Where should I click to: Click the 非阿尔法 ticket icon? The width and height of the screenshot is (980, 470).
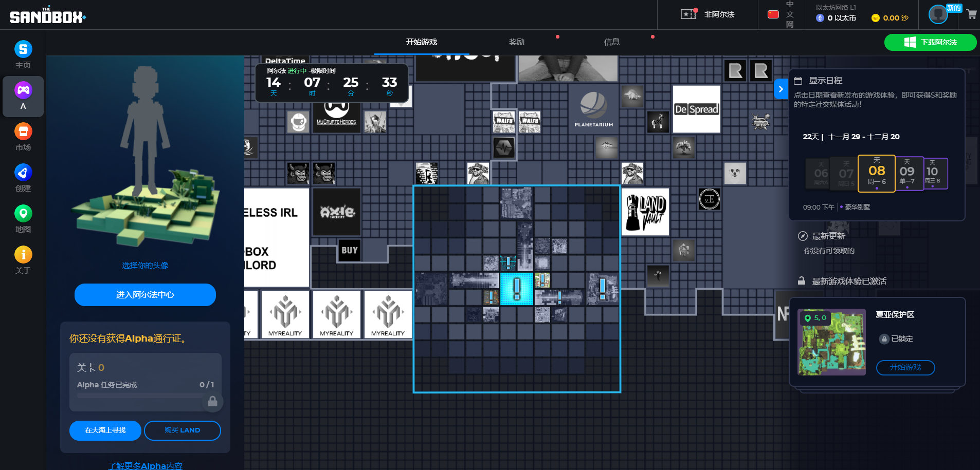[689, 14]
